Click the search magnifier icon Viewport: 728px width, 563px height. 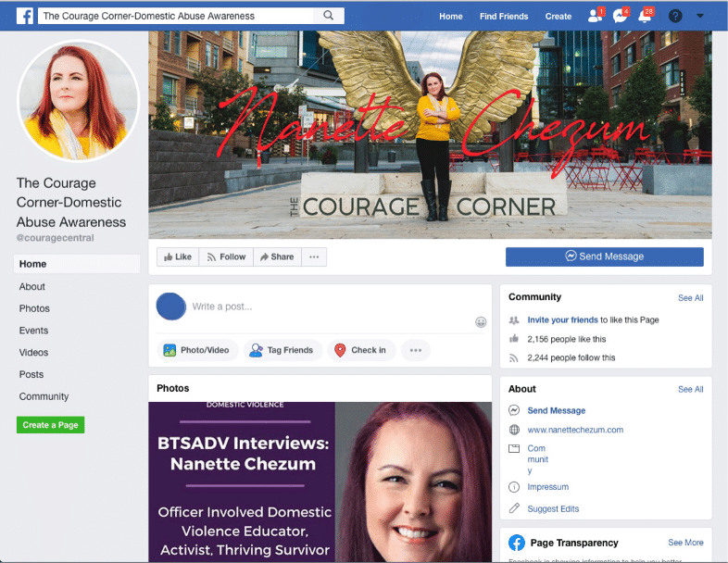point(329,16)
